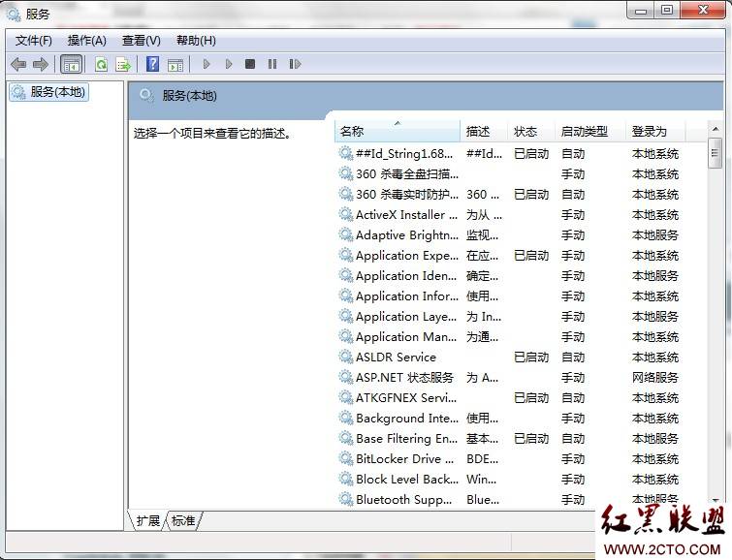This screenshot has width=732, height=560.
Task: Click the gear icon of ASLDR Service
Action: coord(345,357)
